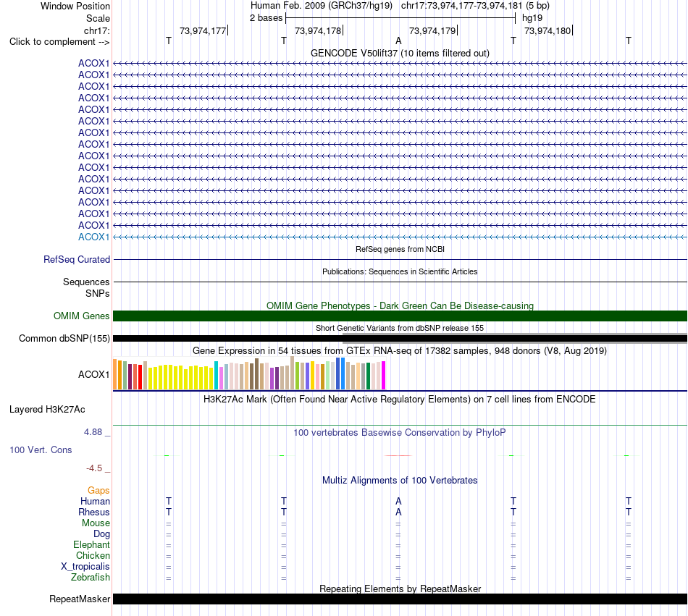Screen dimensions: 688x616
Task: Click the Human alignment row label
Action: (95, 501)
